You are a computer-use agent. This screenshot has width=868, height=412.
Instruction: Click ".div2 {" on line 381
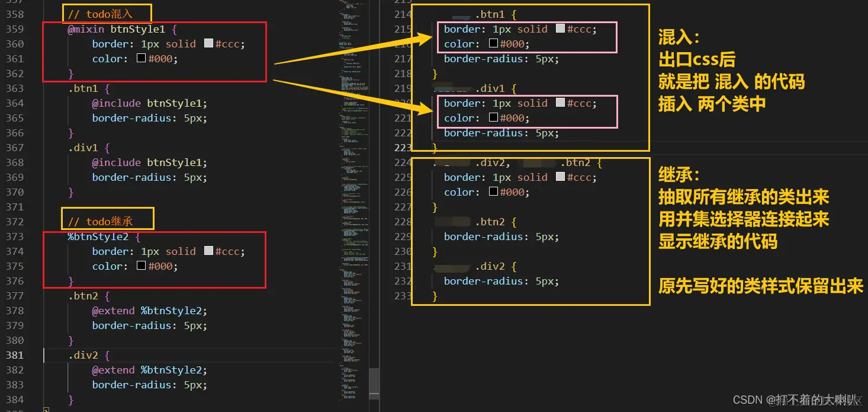tap(89, 355)
